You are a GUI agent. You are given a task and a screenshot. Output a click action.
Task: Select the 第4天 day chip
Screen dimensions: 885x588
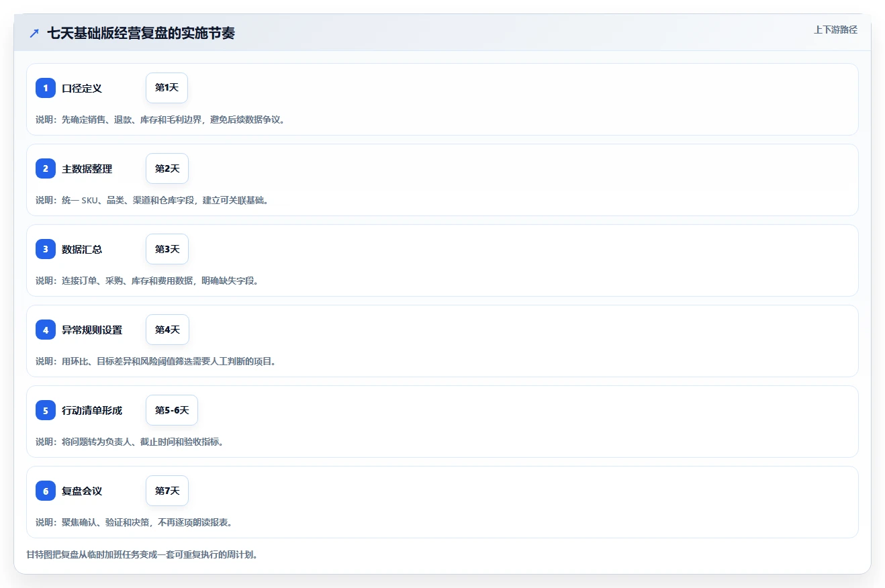167,330
